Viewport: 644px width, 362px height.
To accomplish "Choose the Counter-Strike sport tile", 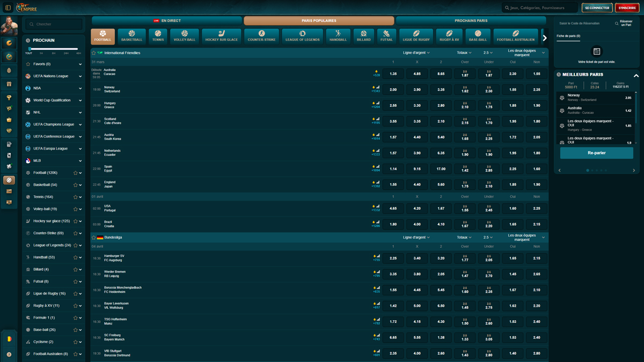I will [x=261, y=36].
